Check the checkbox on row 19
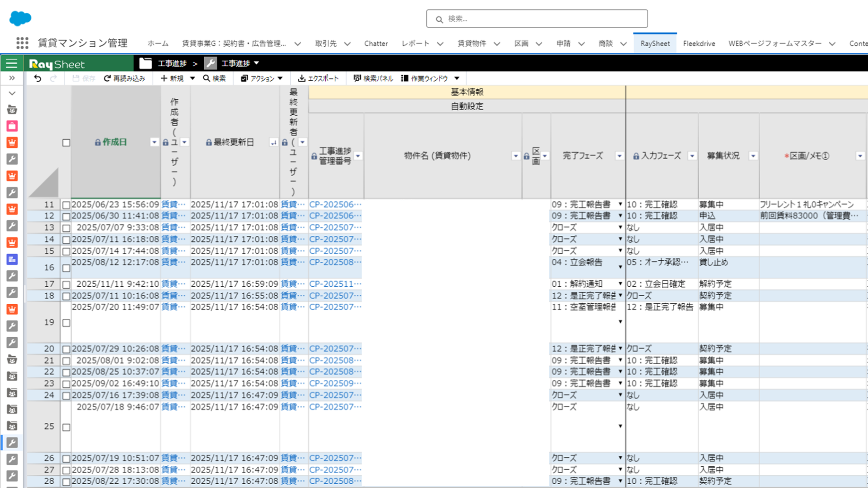The height and width of the screenshot is (488, 868). [66, 323]
